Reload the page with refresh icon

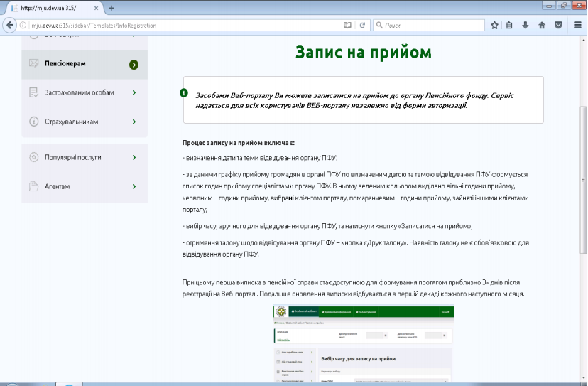pyautogui.click(x=362, y=25)
